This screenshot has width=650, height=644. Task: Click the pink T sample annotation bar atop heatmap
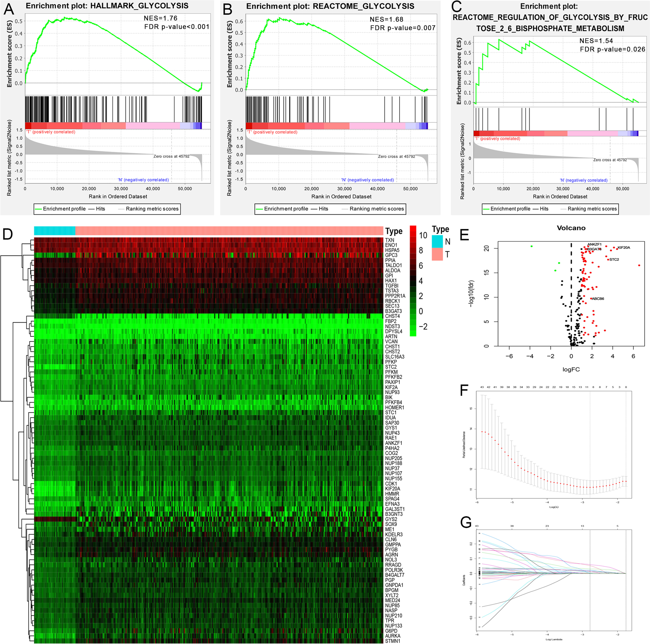pos(229,230)
